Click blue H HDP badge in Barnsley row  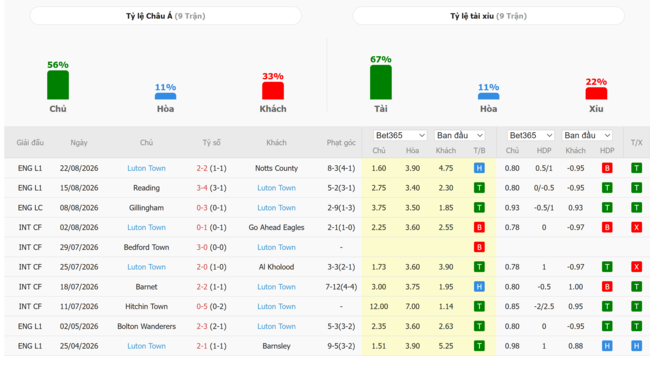(607, 346)
